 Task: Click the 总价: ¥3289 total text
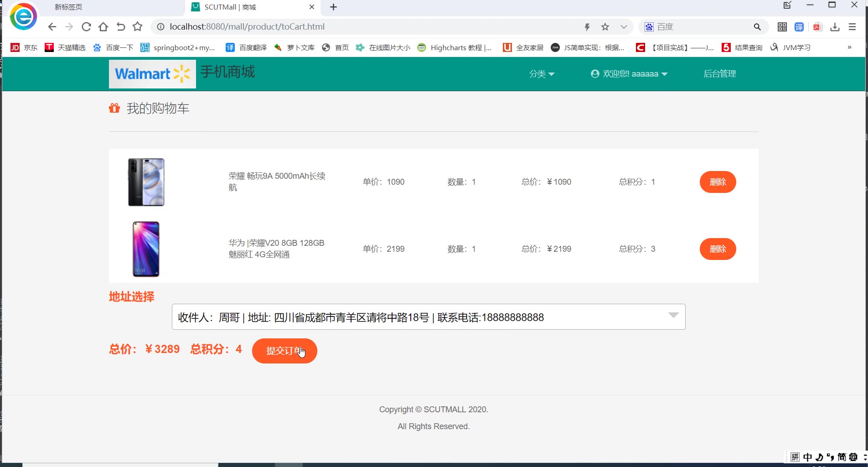144,349
